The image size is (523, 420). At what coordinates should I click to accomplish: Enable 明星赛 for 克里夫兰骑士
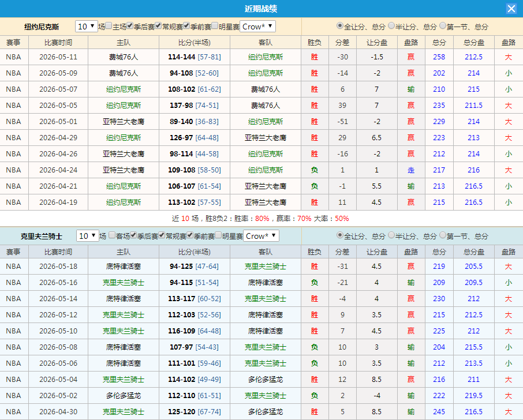(218, 235)
